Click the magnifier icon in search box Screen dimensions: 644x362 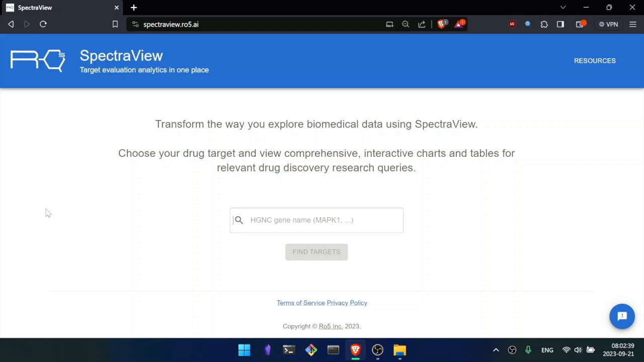239,220
